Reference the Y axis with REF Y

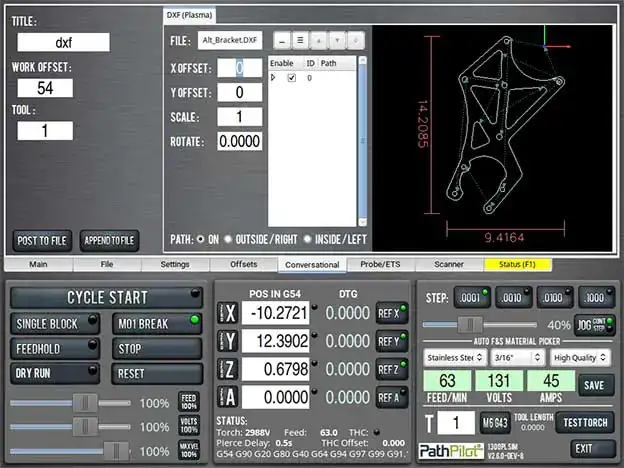coord(392,341)
